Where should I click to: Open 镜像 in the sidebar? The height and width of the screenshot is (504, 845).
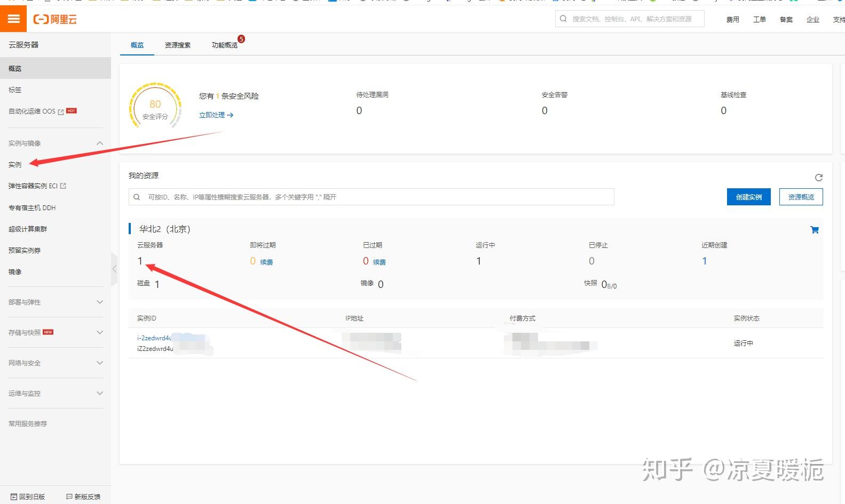pos(15,271)
